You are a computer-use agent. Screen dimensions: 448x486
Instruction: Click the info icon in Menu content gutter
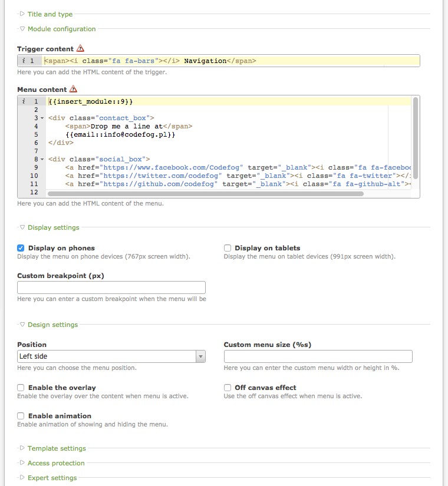point(23,101)
